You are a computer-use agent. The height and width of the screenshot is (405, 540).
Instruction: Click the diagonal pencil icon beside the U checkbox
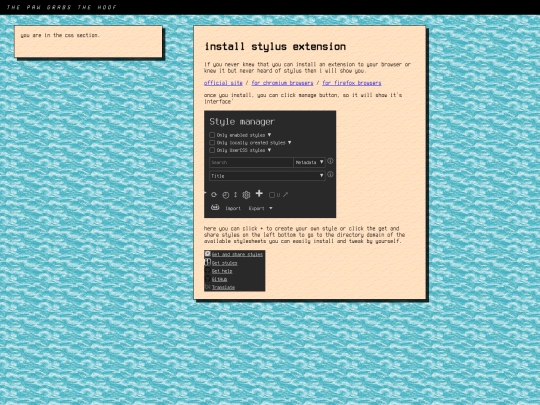285,195
